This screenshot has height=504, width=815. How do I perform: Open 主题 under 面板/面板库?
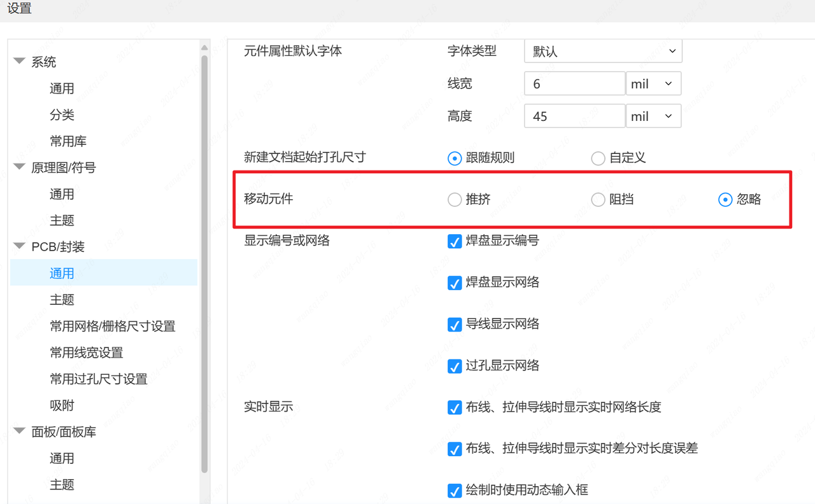[62, 484]
